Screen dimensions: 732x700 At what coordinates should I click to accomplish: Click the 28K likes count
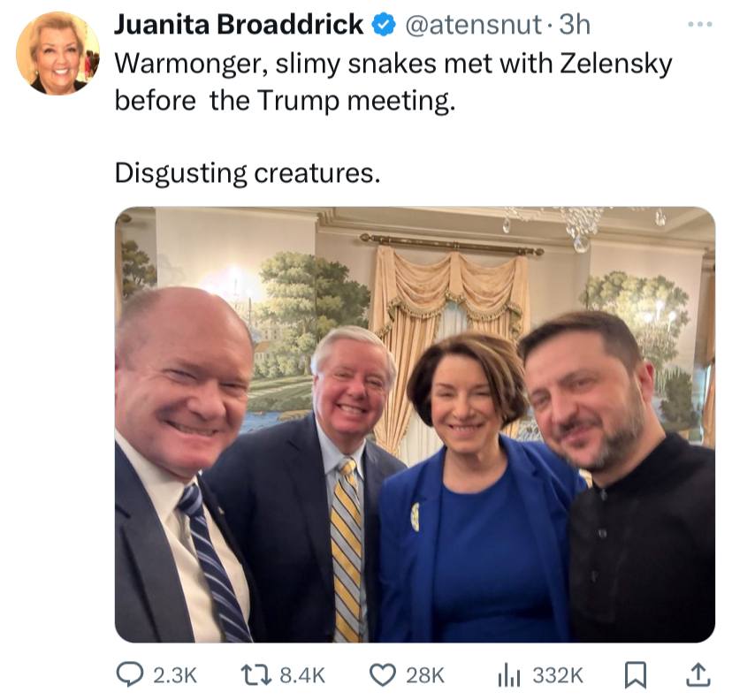click(x=425, y=675)
